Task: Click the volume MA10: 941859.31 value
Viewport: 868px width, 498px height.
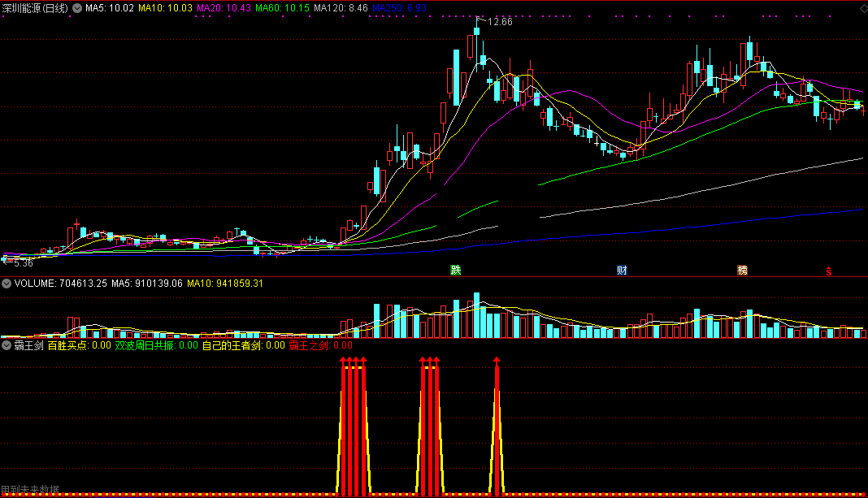Action: click(225, 284)
